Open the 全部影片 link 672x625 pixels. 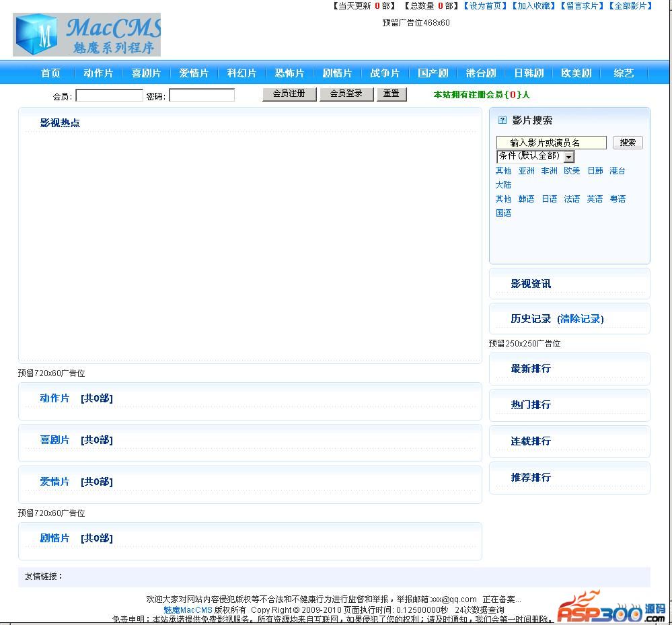[x=630, y=6]
